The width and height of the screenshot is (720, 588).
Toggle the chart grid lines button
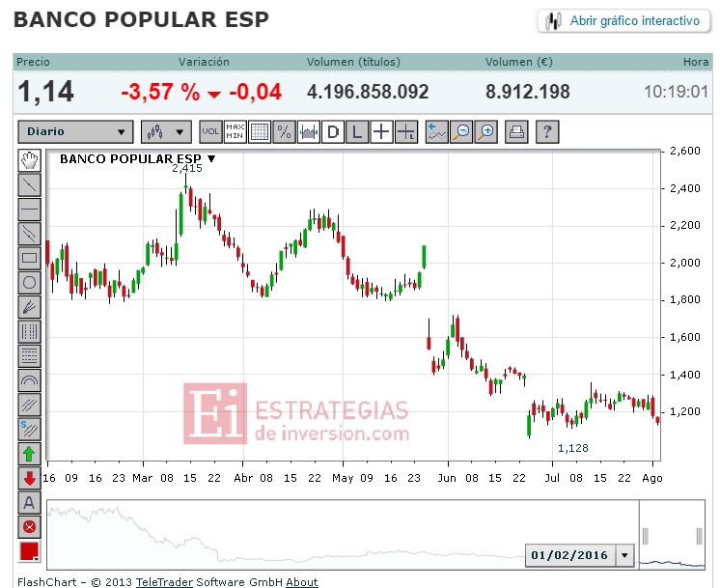[x=260, y=132]
